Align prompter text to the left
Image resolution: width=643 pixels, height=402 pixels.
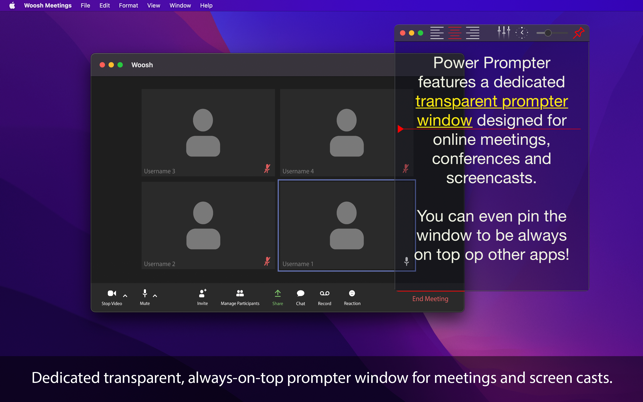pos(437,33)
